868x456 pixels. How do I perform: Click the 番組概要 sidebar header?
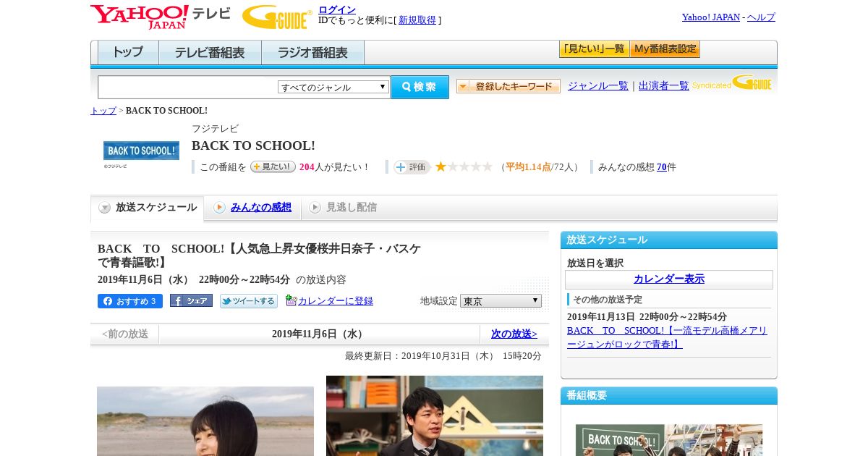(x=669, y=395)
